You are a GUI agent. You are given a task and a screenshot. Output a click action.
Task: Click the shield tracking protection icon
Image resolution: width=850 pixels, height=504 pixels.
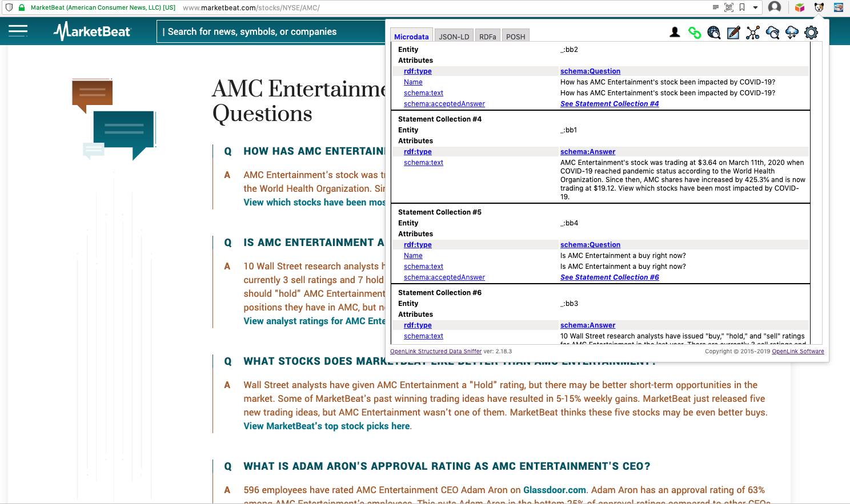click(9, 7)
